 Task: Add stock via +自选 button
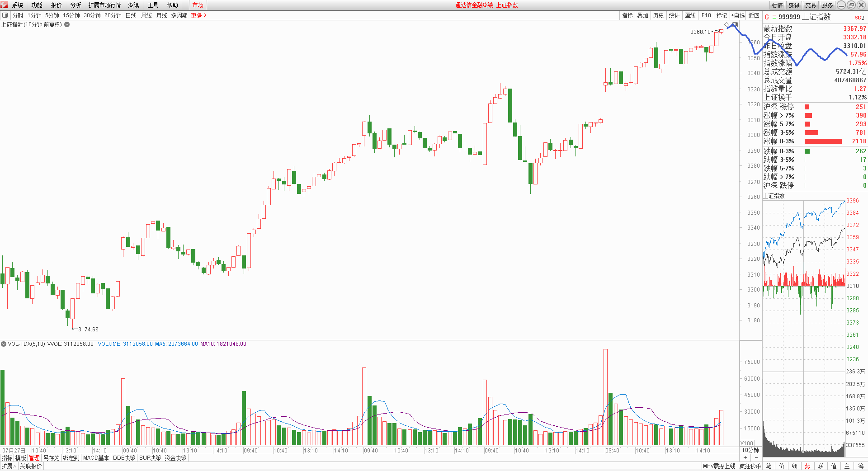click(738, 15)
